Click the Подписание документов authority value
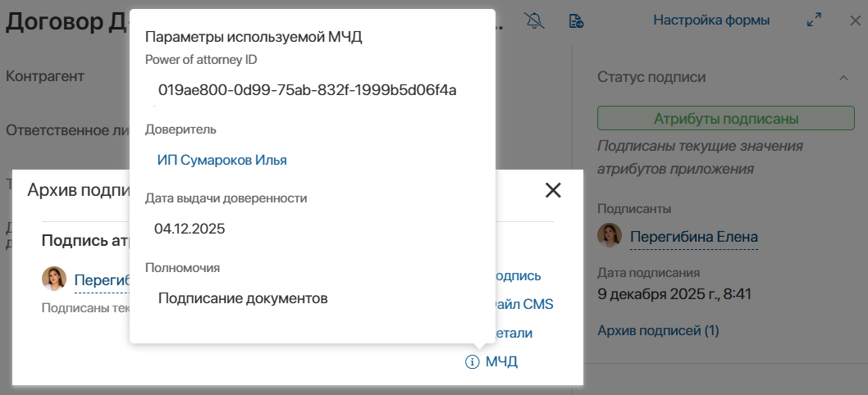This screenshot has height=395, width=868. pos(243,298)
